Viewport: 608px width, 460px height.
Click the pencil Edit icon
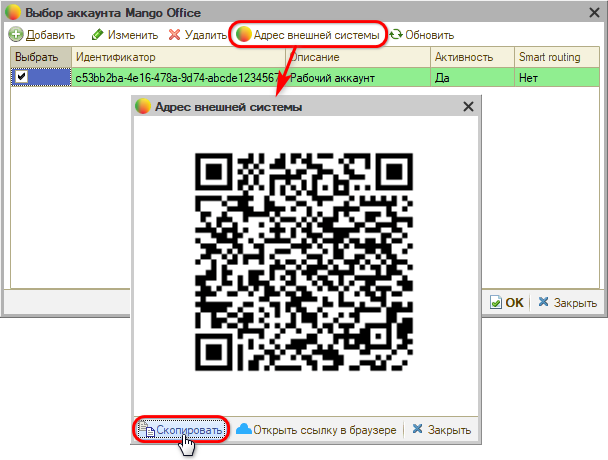98,35
